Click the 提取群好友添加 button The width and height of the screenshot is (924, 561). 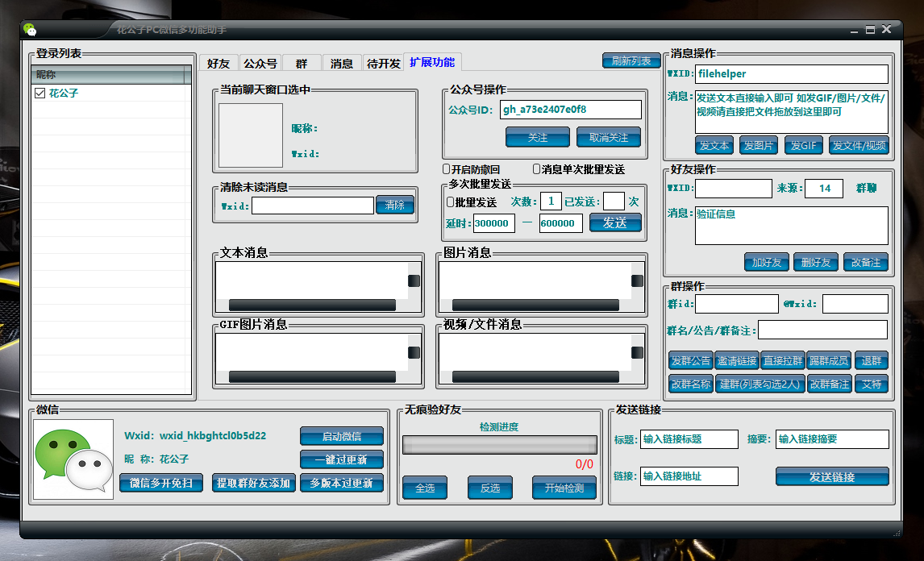[x=253, y=483]
